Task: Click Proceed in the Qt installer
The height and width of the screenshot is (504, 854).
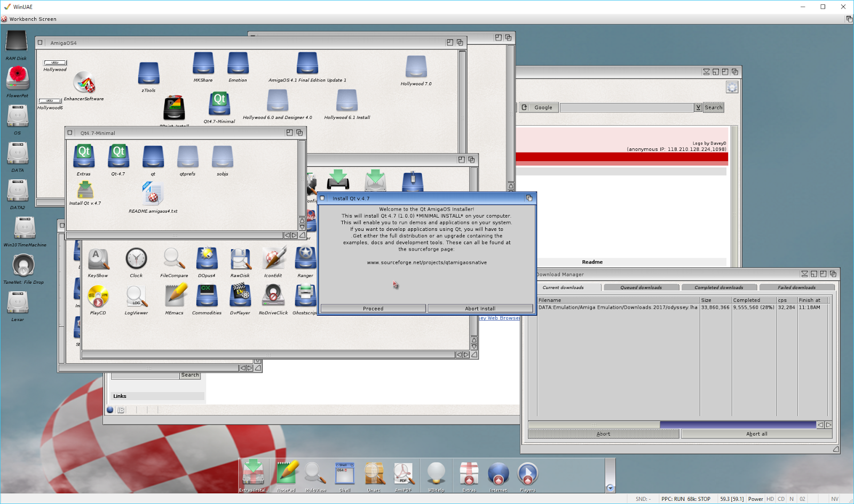Action: click(373, 308)
